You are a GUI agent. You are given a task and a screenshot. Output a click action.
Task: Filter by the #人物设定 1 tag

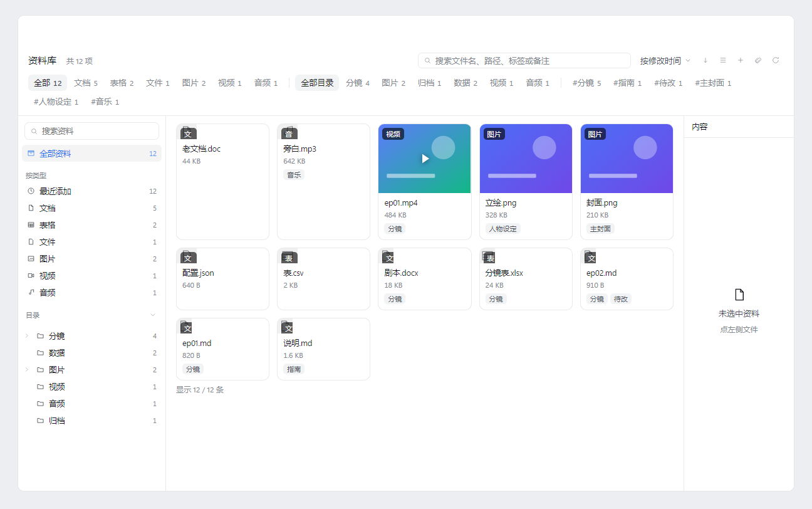tap(56, 102)
